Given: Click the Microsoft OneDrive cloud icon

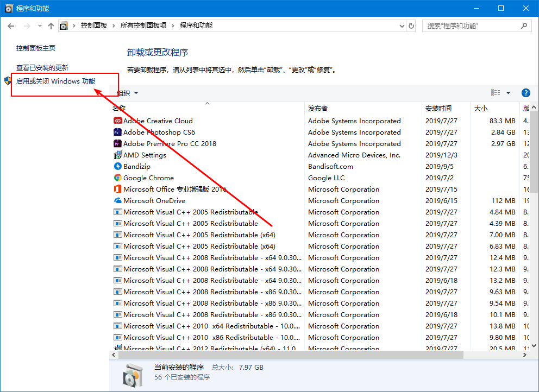Looking at the screenshot, I should (117, 200).
